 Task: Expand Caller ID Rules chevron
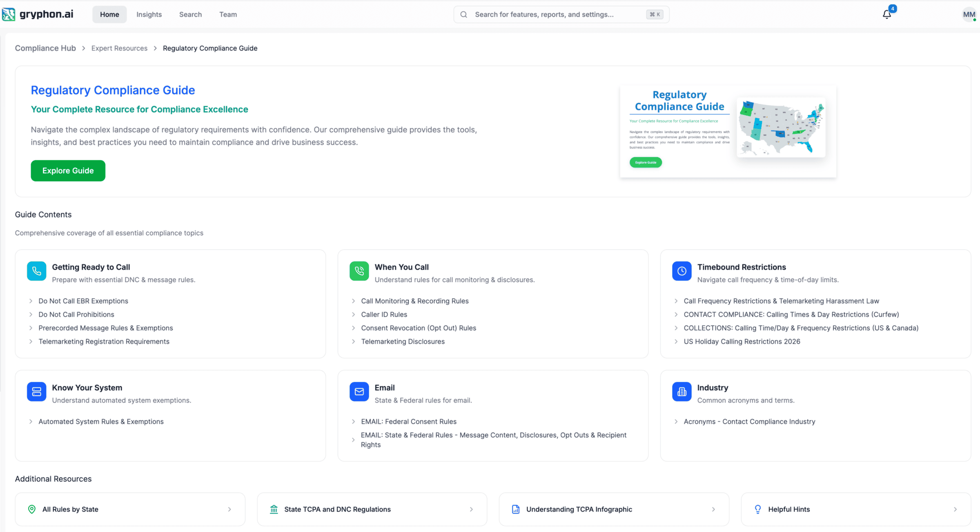tap(353, 314)
